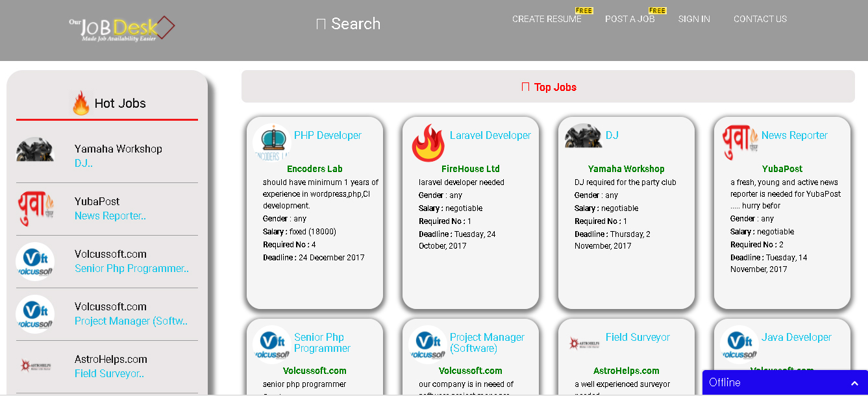Open the PHP Developer job title link
Image resolution: width=868 pixels, height=396 pixels.
[327, 136]
